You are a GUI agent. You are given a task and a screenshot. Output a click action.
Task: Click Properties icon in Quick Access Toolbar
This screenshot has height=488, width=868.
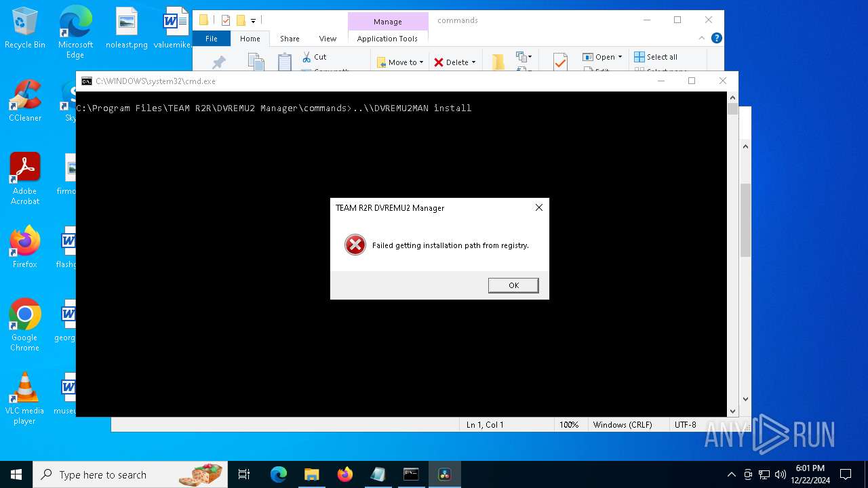[x=226, y=20]
